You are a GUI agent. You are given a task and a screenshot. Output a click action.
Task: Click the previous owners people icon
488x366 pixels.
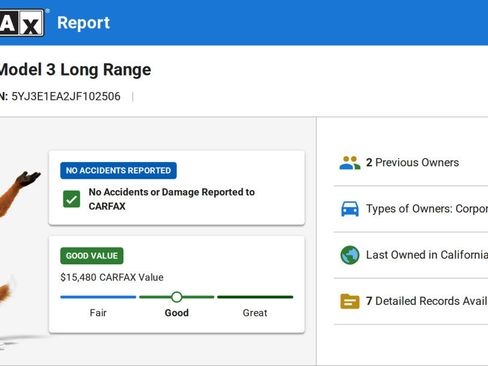350,163
